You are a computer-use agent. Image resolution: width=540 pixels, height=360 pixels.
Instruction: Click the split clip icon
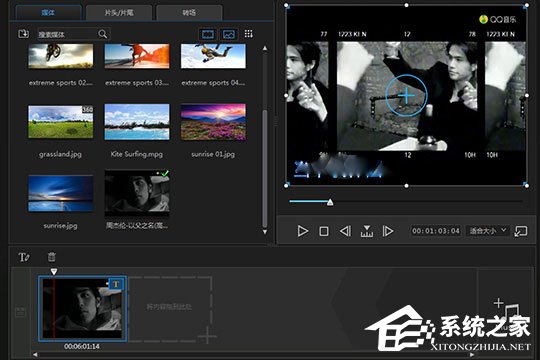point(367,231)
